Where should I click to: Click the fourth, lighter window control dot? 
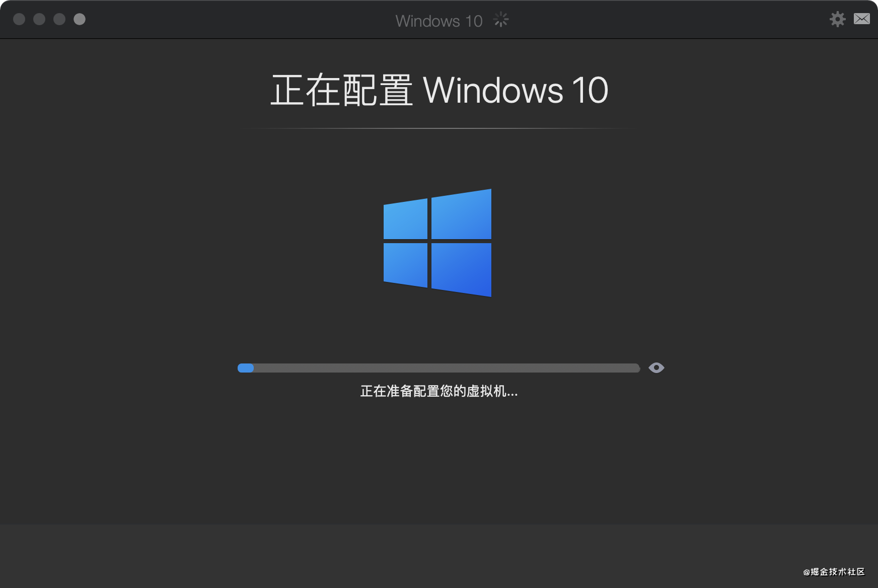point(80,19)
